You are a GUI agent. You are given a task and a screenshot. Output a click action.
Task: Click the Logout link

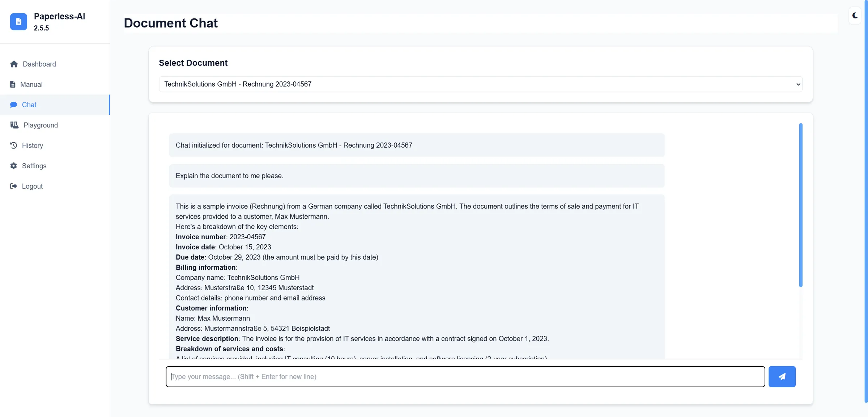(32, 186)
